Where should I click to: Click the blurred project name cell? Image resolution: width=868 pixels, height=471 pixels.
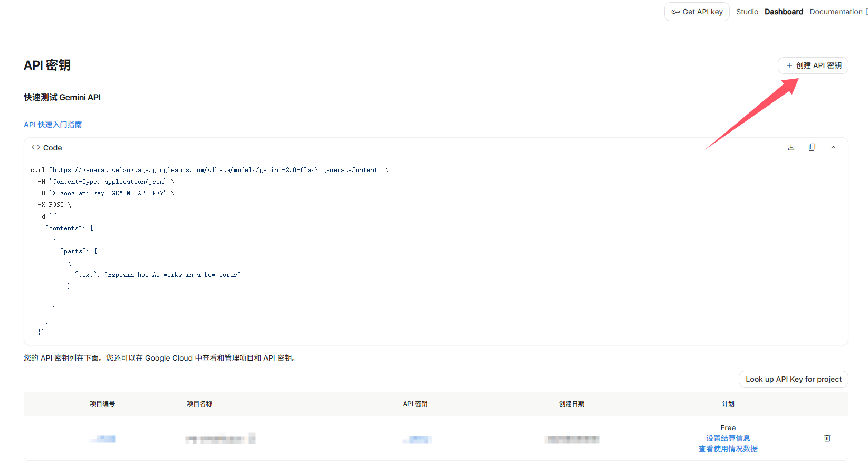click(x=220, y=439)
